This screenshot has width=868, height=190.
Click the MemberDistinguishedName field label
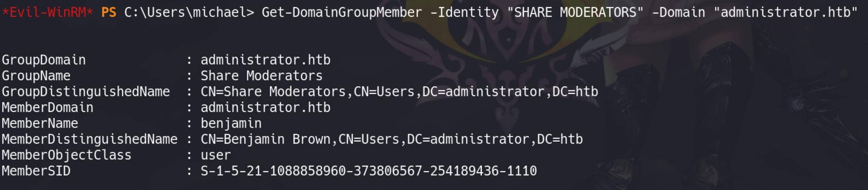90,139
